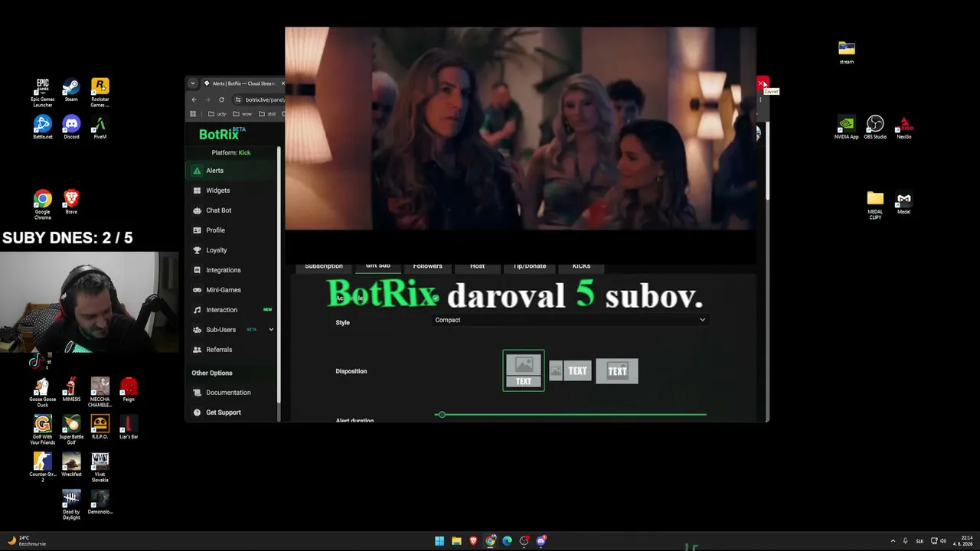Viewport: 980px width, 551px height.
Task: Open OBS Studio desktop shortcut
Action: [x=875, y=127]
